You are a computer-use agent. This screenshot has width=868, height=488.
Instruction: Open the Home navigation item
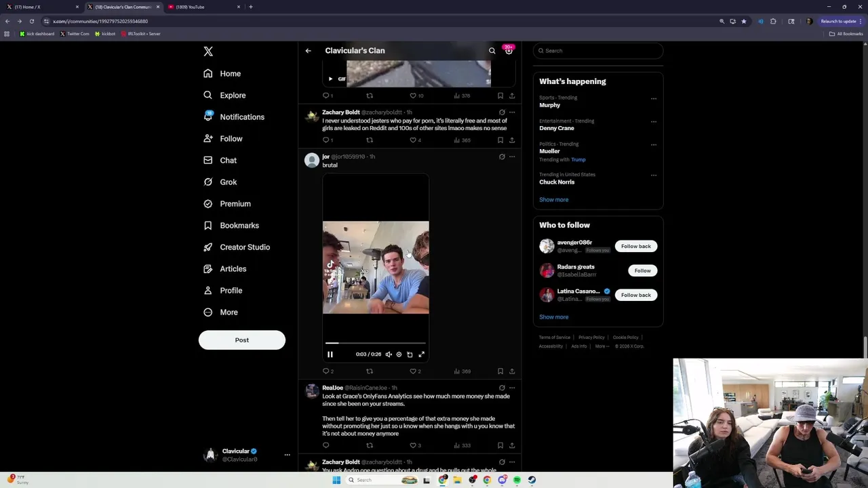[222, 73]
